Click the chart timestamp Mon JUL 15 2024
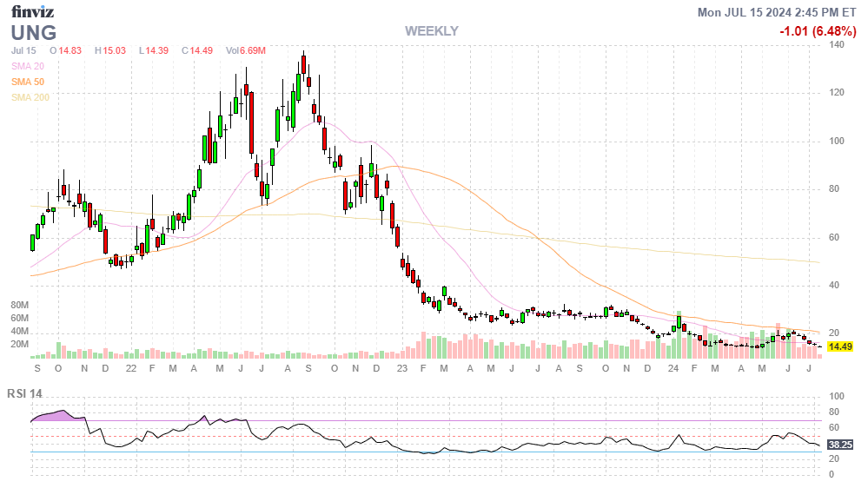 coord(779,12)
